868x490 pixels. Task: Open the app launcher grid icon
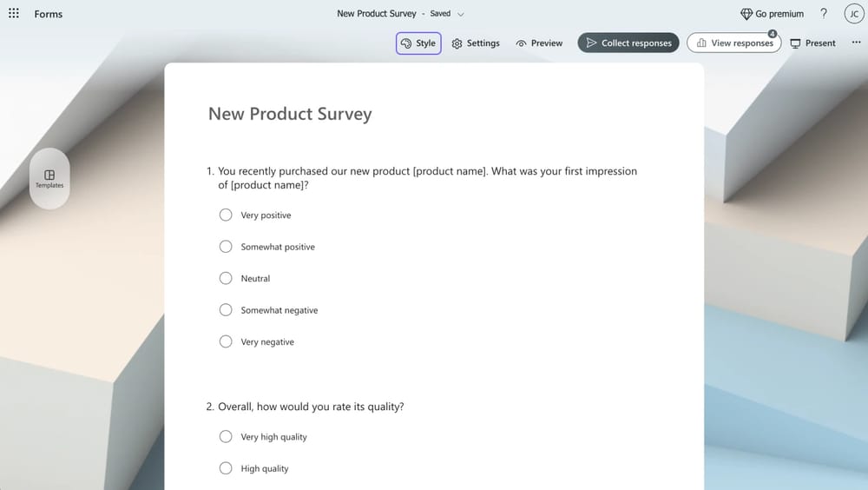tap(14, 14)
